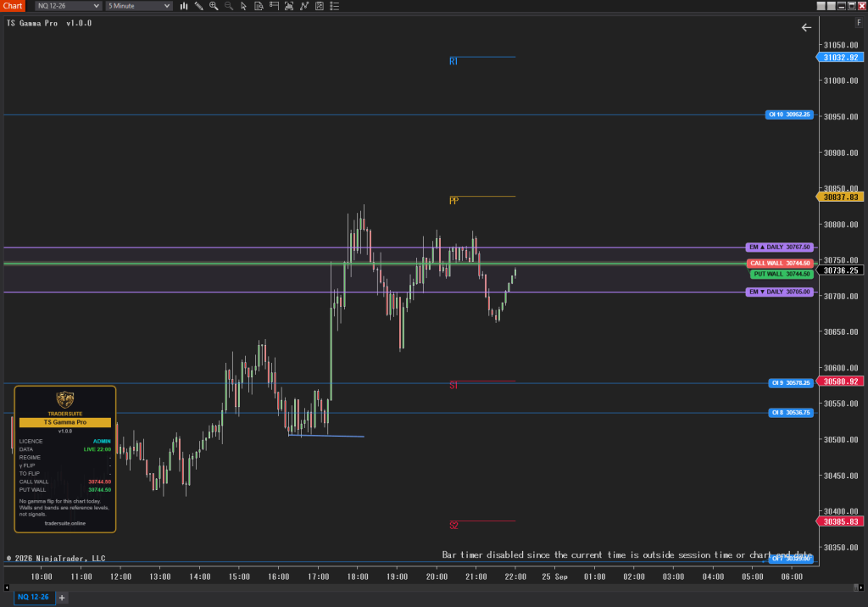Click the EM ▲ DAILY 30767.50 label
868x607 pixels.
click(780, 248)
